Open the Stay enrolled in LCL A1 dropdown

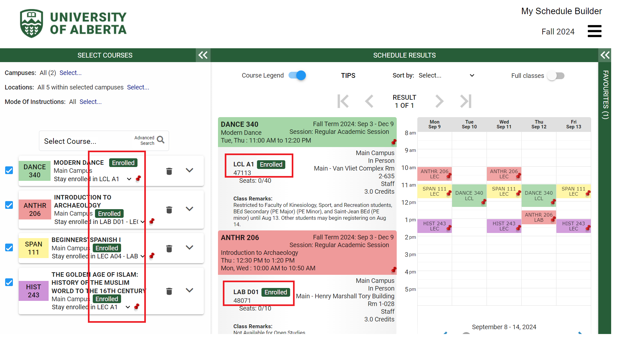point(129,179)
